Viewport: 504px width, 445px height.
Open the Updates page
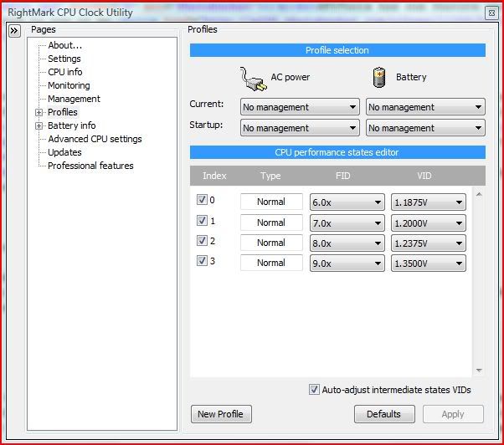tap(64, 152)
